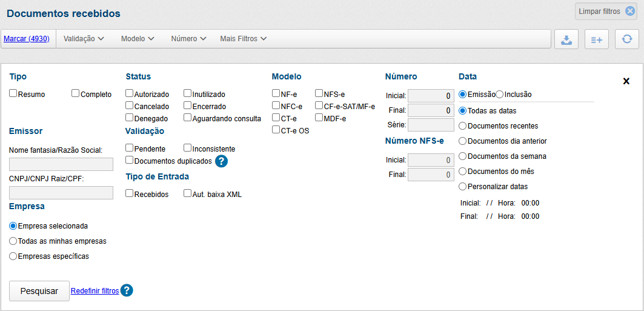The width and height of the screenshot is (644, 311).
Task: Click the Marcar (4930) link
Action: 27,39
